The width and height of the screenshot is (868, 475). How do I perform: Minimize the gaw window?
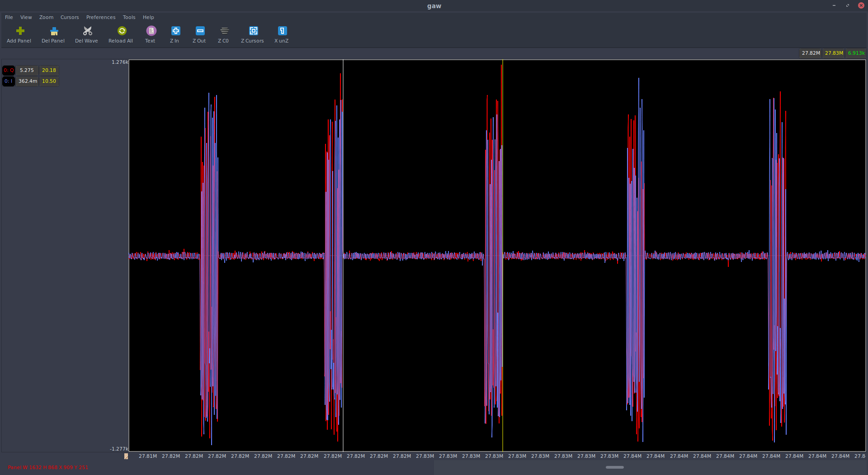pos(834,5)
